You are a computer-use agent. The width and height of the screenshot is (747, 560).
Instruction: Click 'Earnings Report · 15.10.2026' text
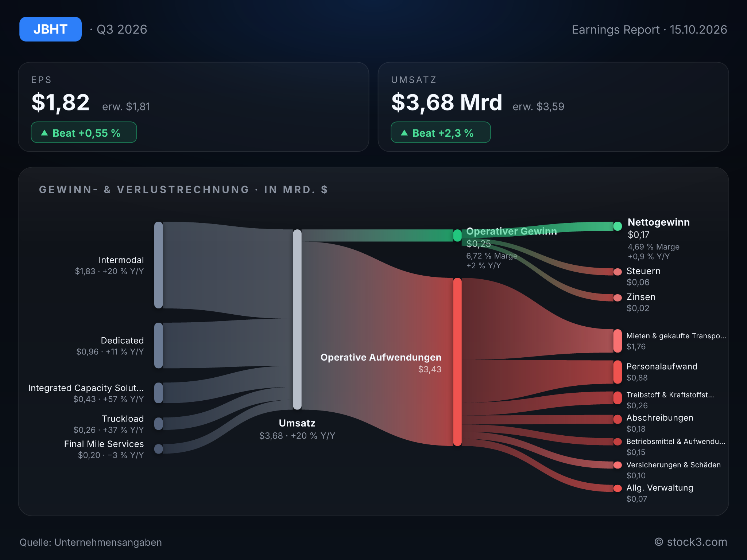[x=649, y=30]
